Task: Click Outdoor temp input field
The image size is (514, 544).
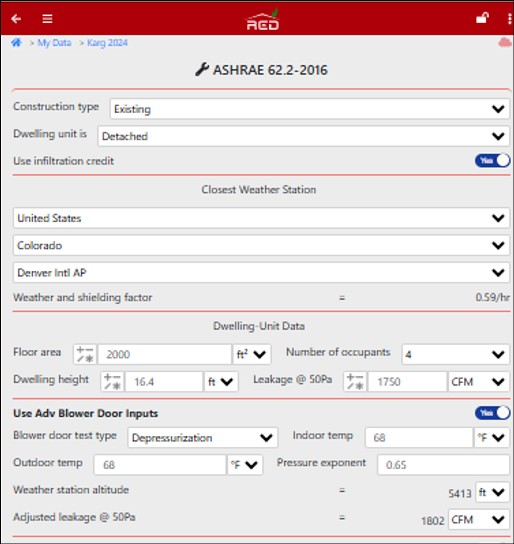Action: pos(160,465)
